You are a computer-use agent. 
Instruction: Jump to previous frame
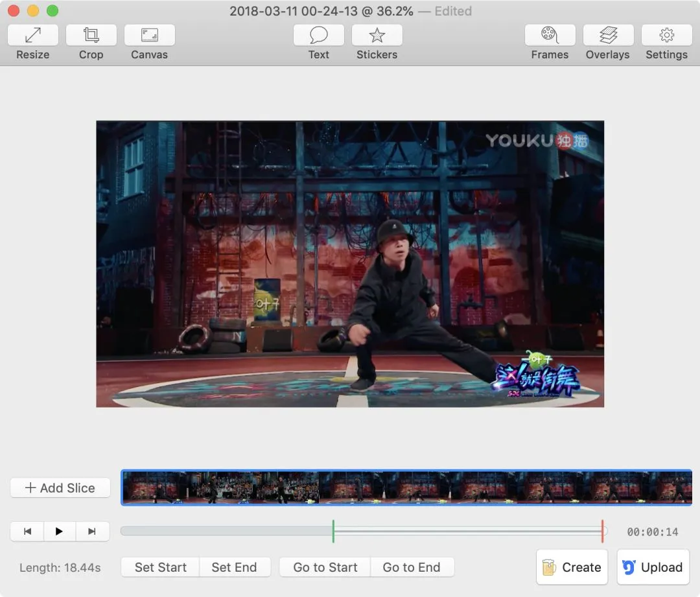(27, 532)
